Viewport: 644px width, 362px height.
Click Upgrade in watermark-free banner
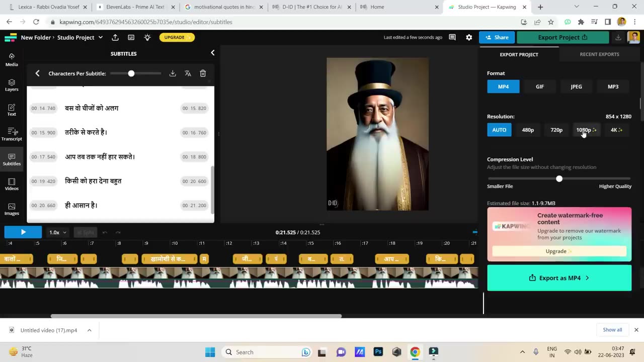click(559, 251)
